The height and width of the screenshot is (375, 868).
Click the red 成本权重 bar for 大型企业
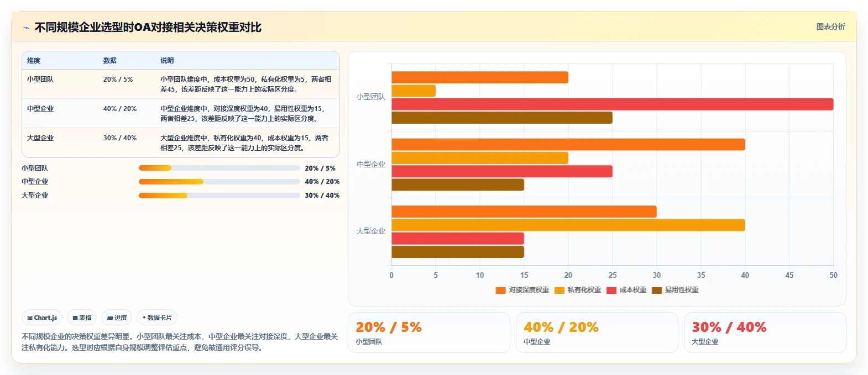click(x=458, y=239)
